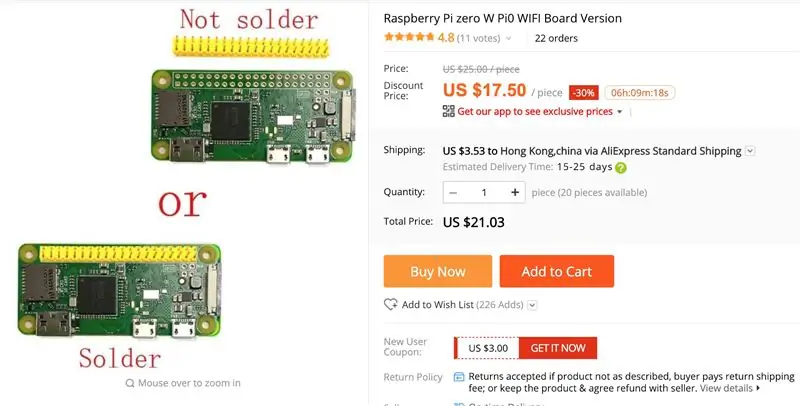Expand the votes rating dropdown arrow

508,38
